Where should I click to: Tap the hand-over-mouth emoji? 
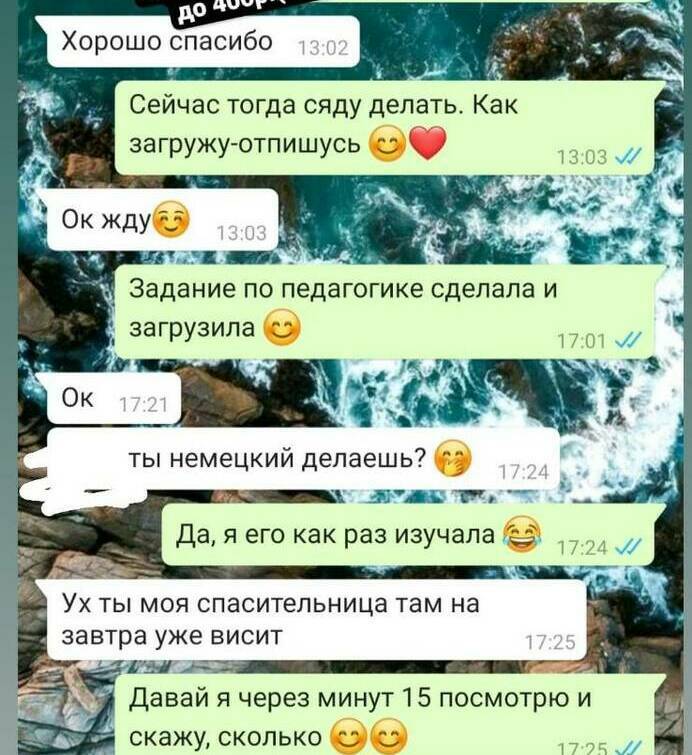453,458
